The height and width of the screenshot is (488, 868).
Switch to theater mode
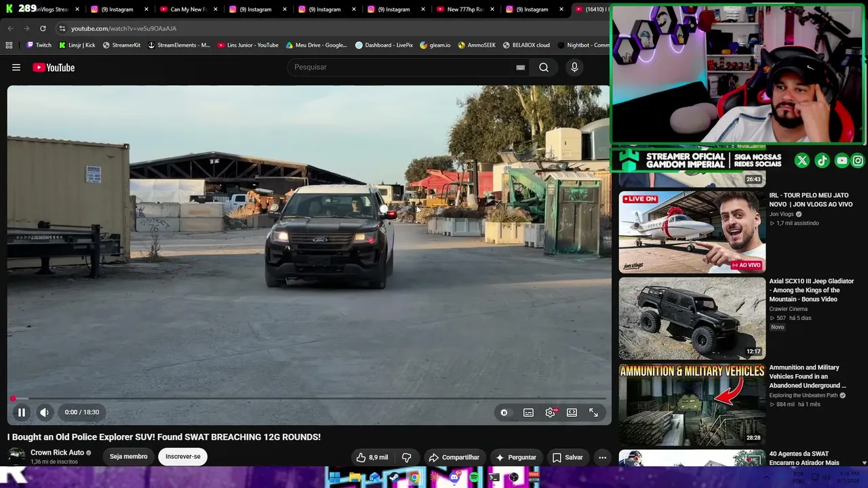click(x=572, y=412)
